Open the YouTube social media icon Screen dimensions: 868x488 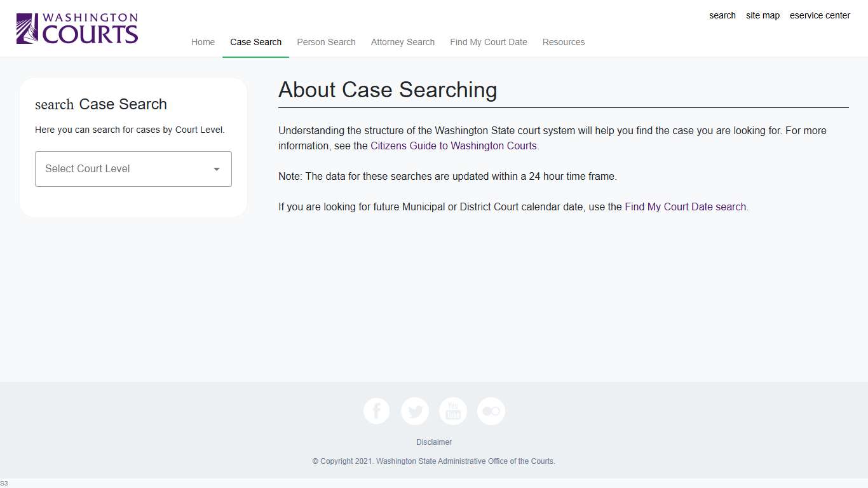click(452, 411)
